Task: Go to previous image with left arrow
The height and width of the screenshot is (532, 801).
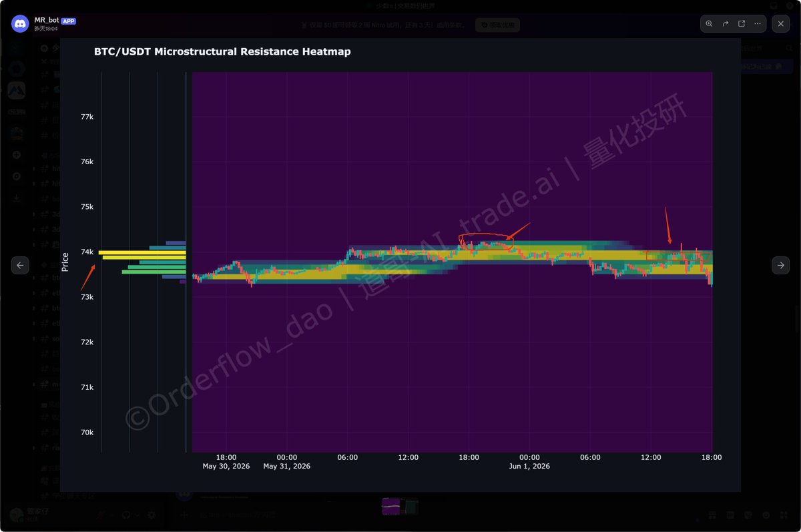Action: click(19, 266)
